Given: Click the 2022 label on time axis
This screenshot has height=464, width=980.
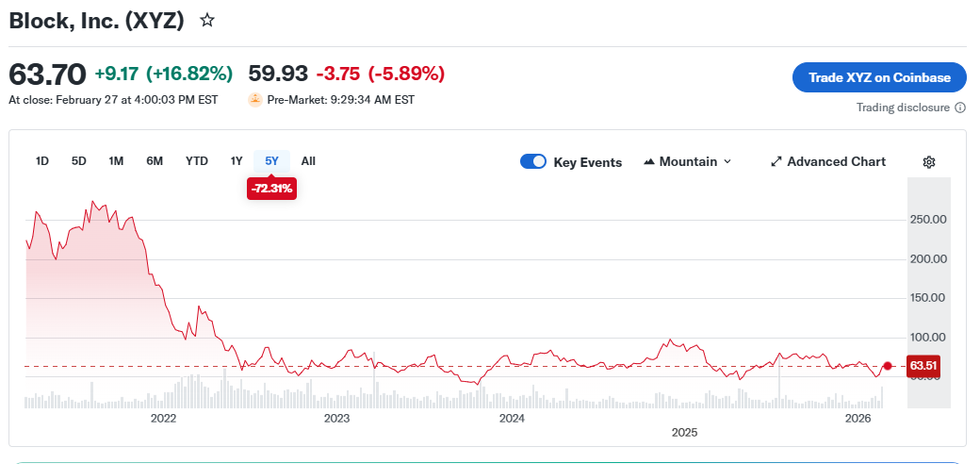Looking at the screenshot, I should pos(163,419).
